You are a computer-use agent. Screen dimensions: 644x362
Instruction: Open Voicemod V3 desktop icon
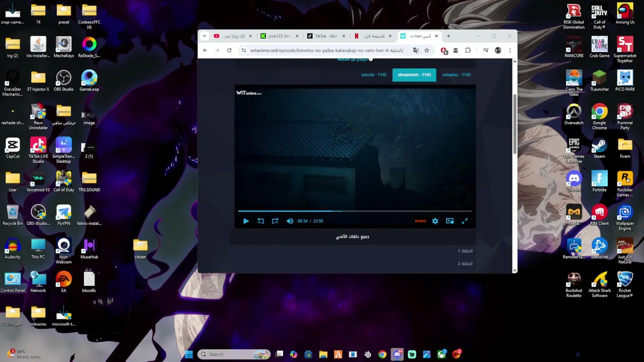38,182
